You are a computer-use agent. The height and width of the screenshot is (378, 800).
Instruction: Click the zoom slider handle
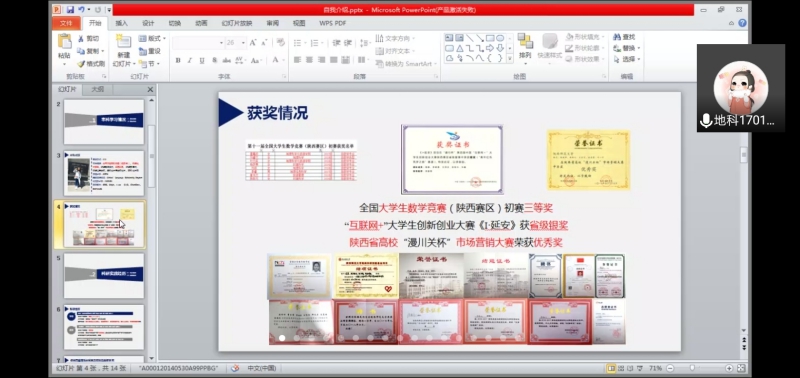692,368
